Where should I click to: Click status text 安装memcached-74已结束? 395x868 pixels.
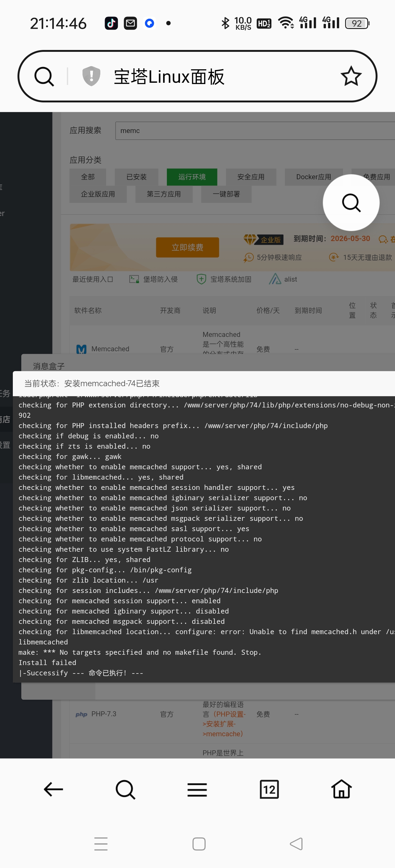click(112, 383)
